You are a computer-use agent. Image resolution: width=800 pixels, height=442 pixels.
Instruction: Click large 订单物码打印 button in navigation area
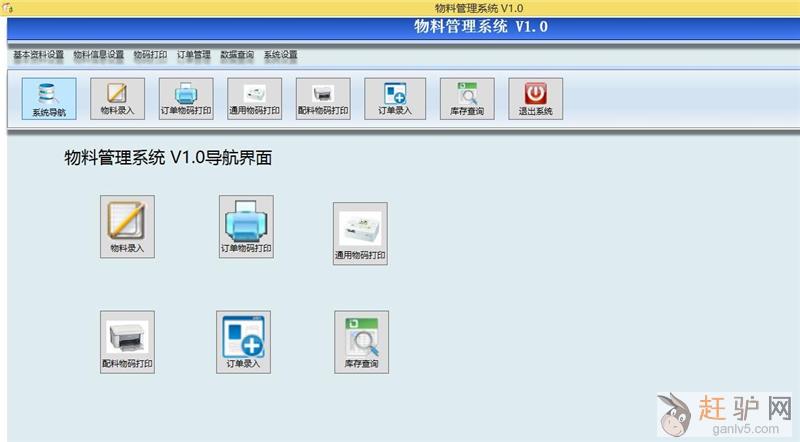[x=246, y=227]
